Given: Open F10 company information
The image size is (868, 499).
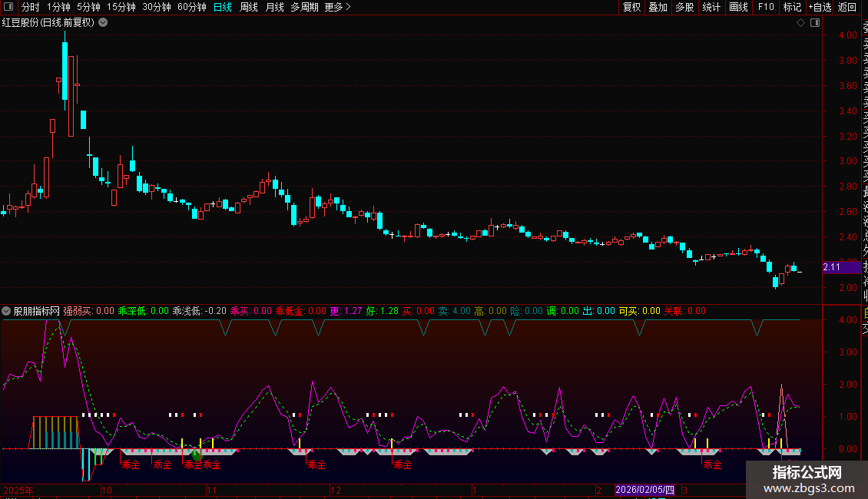Looking at the screenshot, I should coord(766,7).
